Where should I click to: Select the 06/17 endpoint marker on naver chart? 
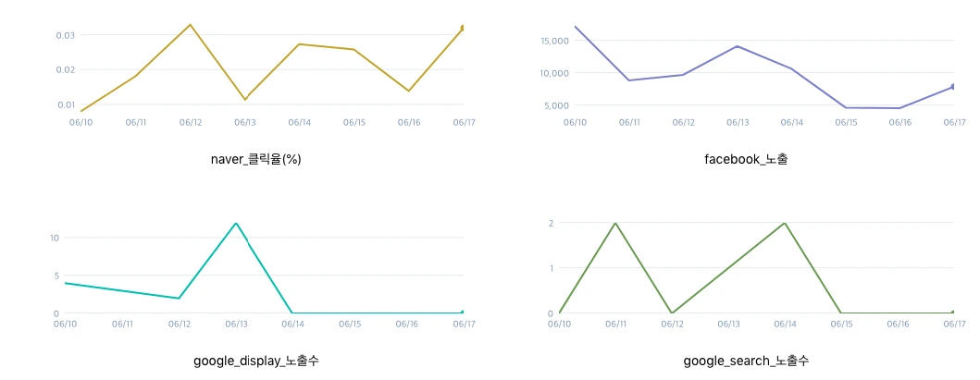pos(463,28)
